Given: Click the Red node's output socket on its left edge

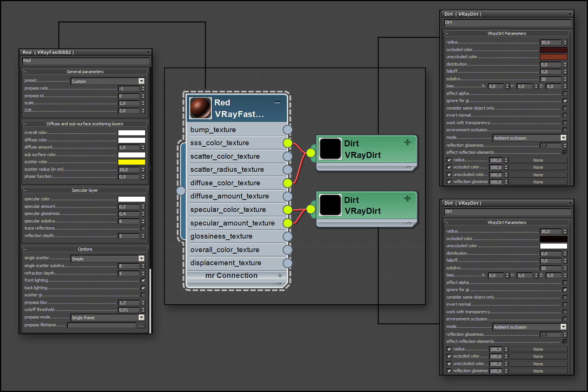Looking at the screenshot, I should pyautogui.click(x=181, y=191).
